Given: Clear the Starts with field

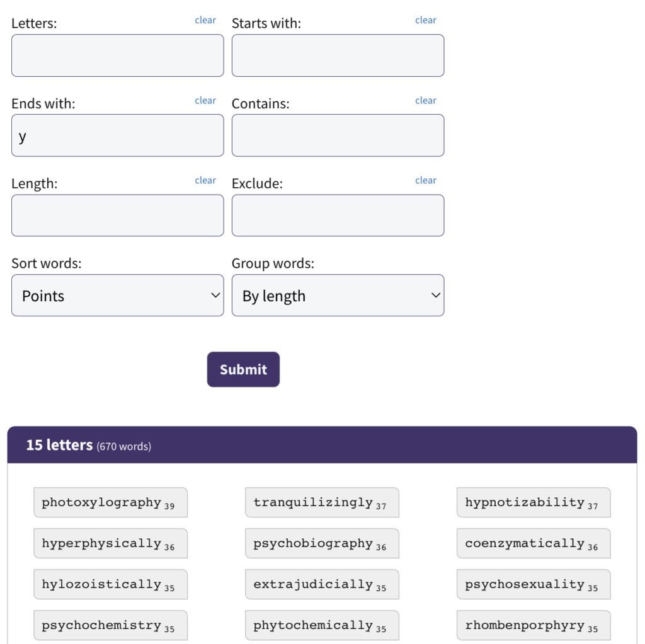Looking at the screenshot, I should coord(426,20).
